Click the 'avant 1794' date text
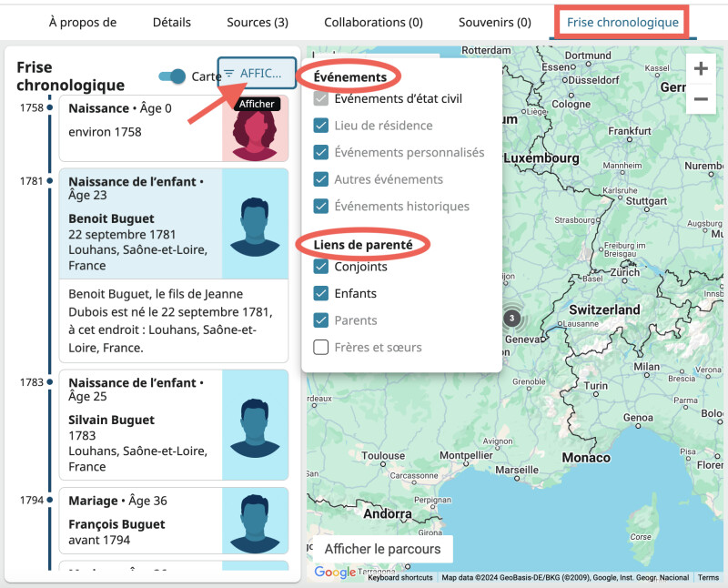This screenshot has width=728, height=588. [x=99, y=540]
